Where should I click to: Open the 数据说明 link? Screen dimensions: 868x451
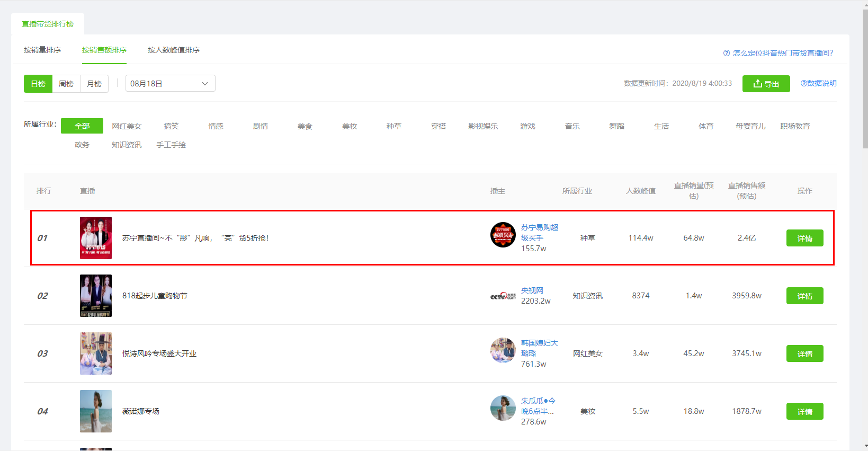[x=818, y=83]
